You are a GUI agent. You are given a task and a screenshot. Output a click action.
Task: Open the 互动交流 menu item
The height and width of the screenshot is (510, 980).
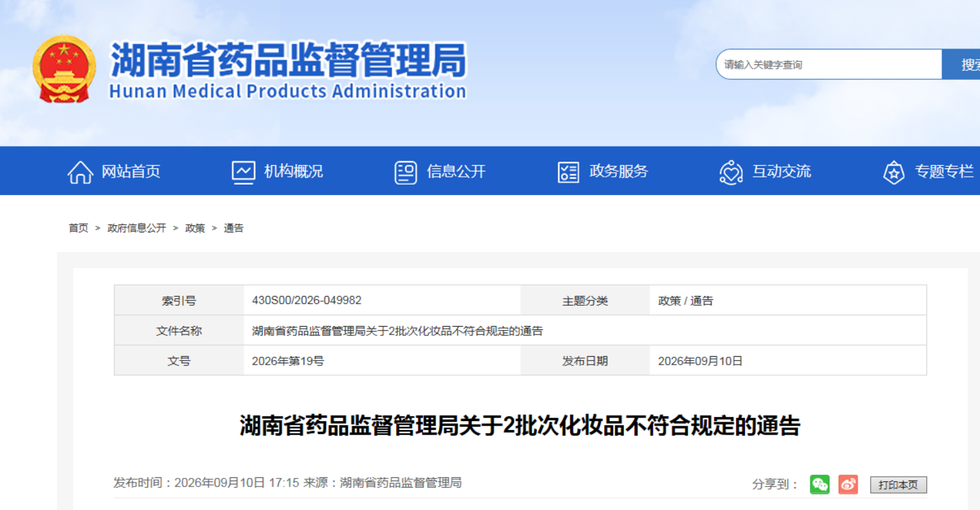782,172
